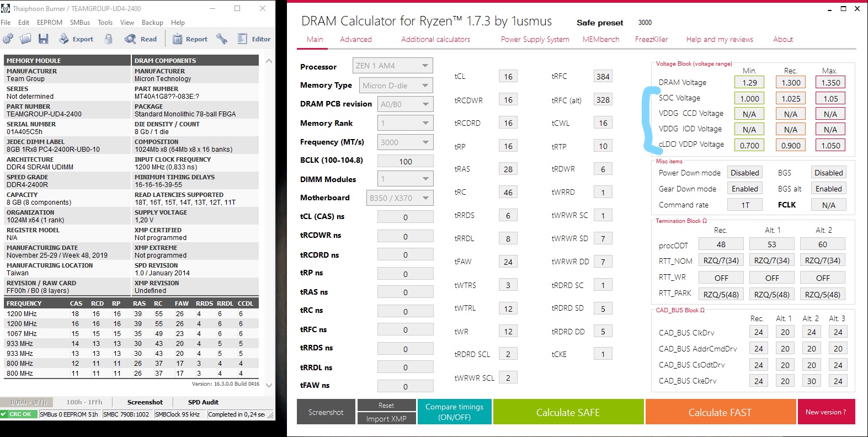Click the tCL (CAS) ns input field
Screen dimensions: 868x437
[405, 217]
